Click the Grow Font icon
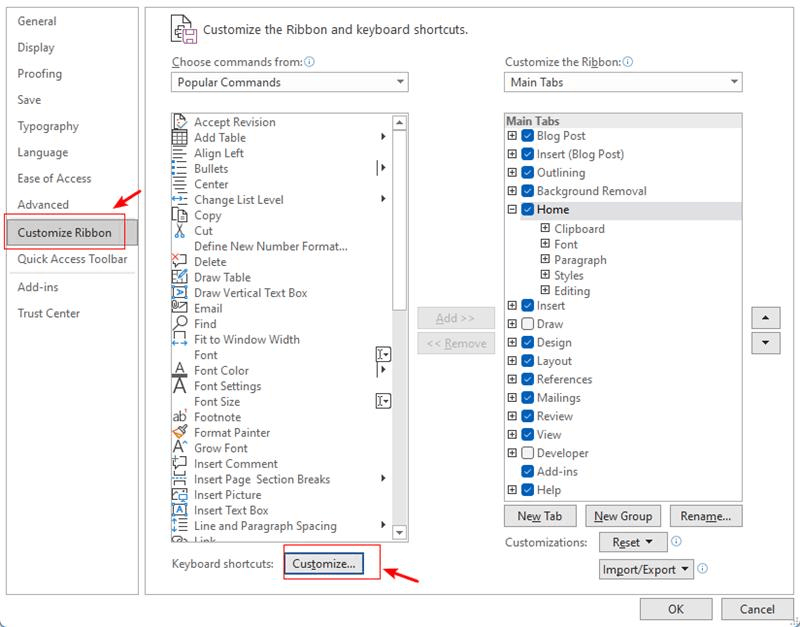Screen dimensions: 800x627 point(180,448)
